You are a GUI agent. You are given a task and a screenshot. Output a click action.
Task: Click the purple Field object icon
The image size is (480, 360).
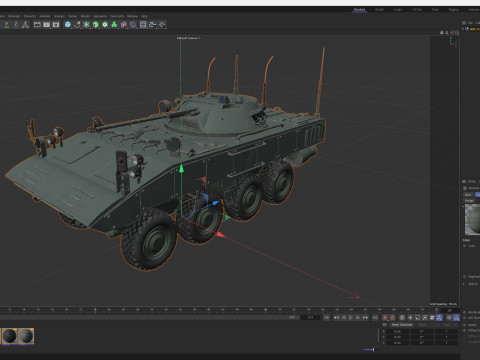pyautogui.click(x=133, y=25)
